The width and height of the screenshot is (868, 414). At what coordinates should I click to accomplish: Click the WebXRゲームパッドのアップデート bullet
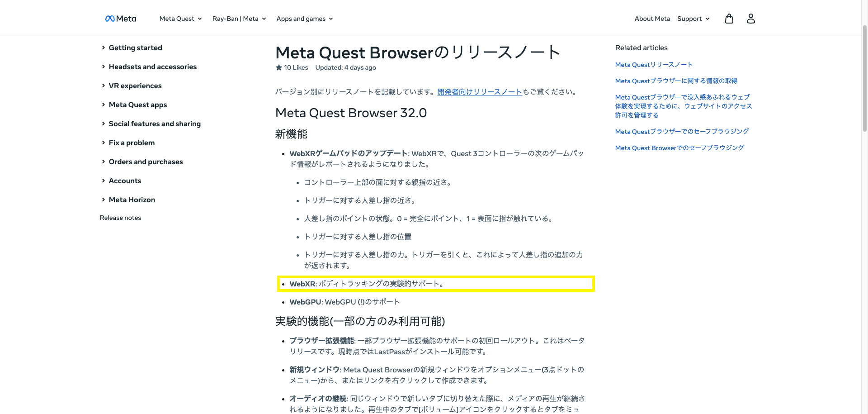click(437, 159)
